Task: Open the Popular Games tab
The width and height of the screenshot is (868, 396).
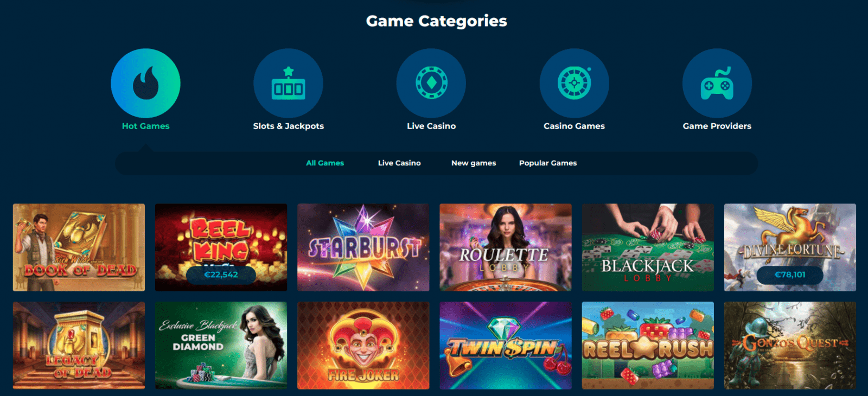Action: (548, 163)
